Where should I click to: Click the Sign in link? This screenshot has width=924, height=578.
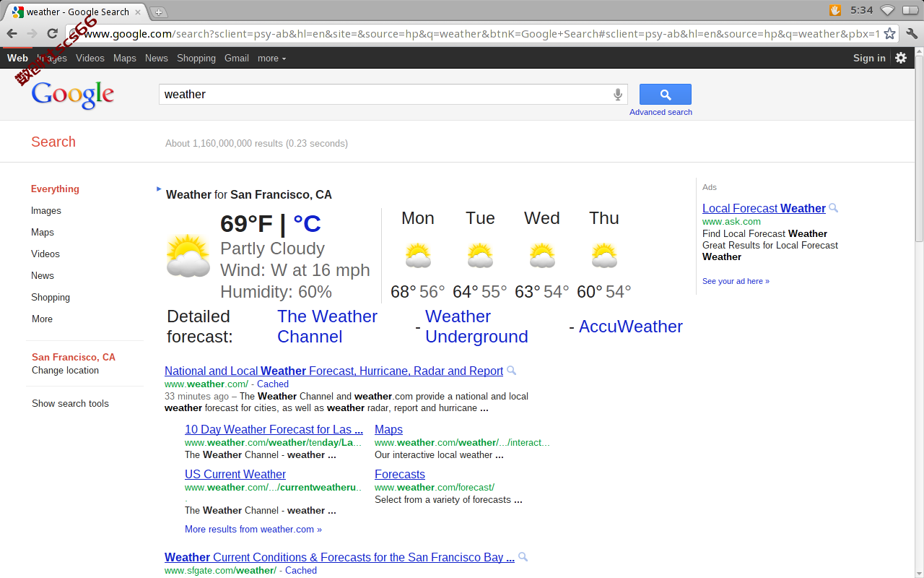pos(869,58)
